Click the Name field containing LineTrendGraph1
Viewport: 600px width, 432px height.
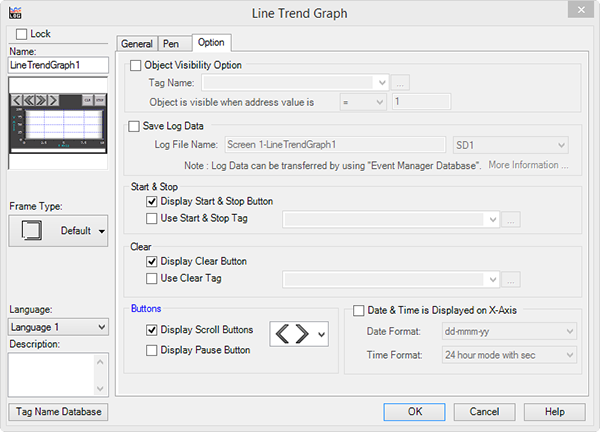point(58,65)
